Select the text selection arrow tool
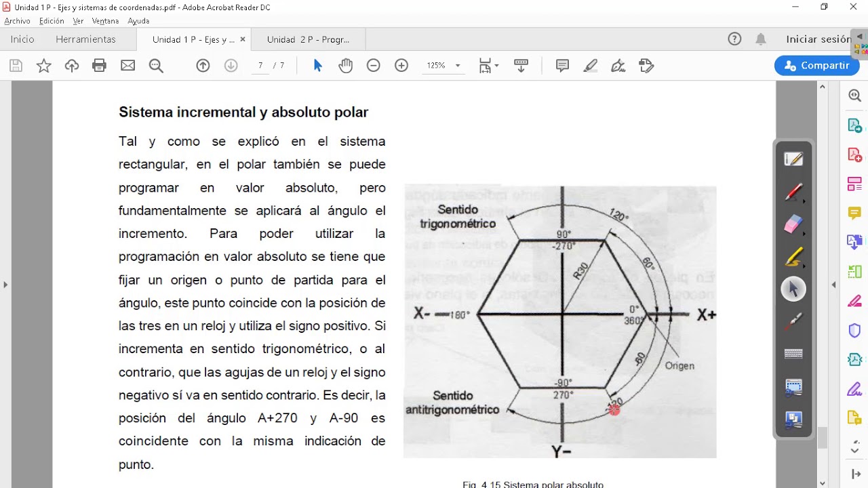Image resolution: width=868 pixels, height=488 pixels. coord(318,66)
